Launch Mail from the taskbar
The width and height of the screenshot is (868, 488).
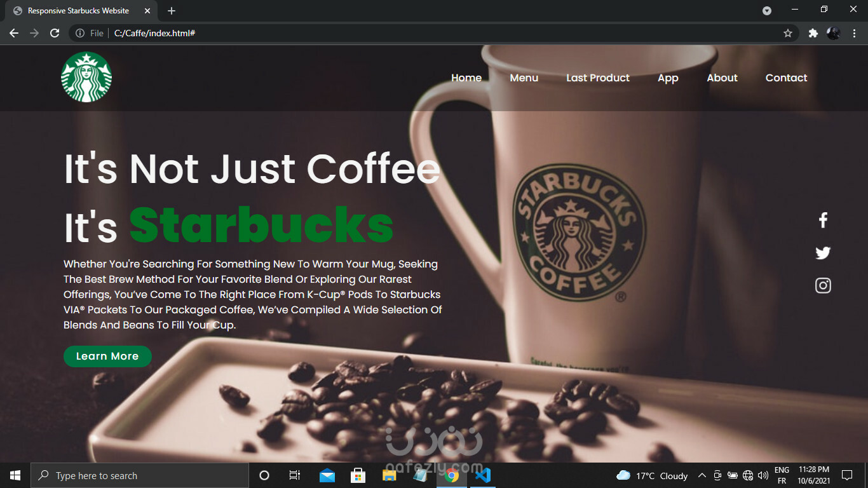[327, 475]
